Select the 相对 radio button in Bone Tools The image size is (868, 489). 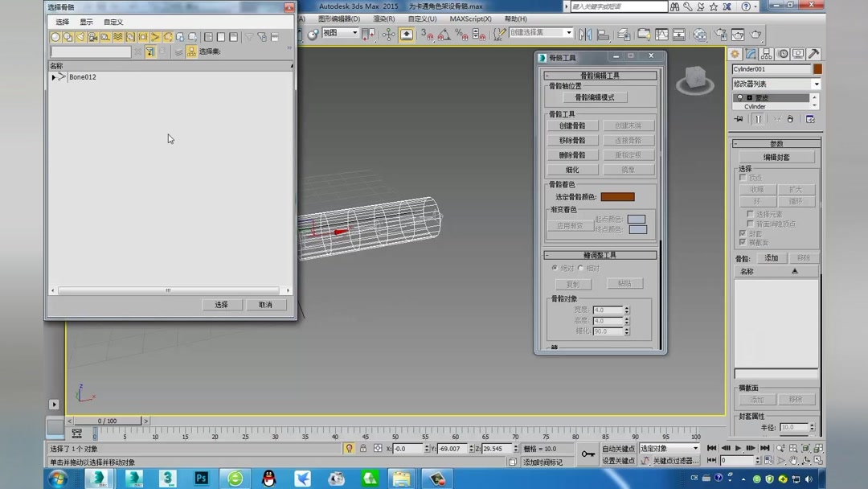(x=581, y=269)
